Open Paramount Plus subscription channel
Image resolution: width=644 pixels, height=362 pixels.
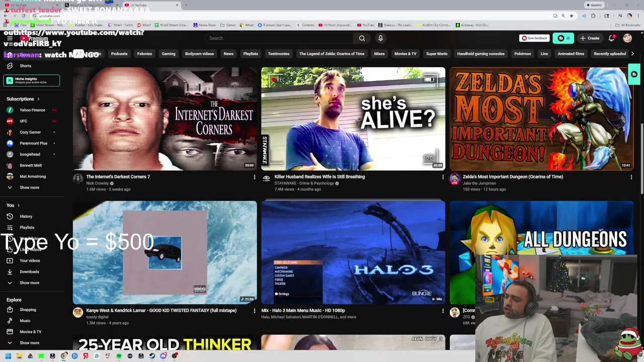coord(33,143)
